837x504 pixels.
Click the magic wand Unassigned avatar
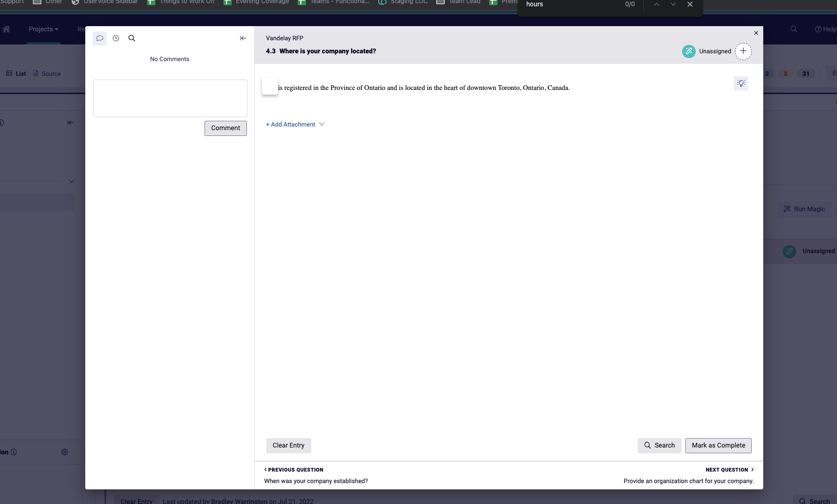pyautogui.click(x=689, y=51)
